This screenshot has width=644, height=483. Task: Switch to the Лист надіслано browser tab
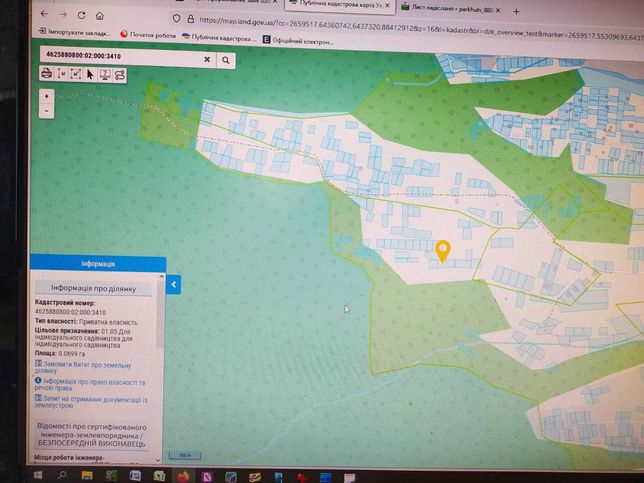point(450,9)
